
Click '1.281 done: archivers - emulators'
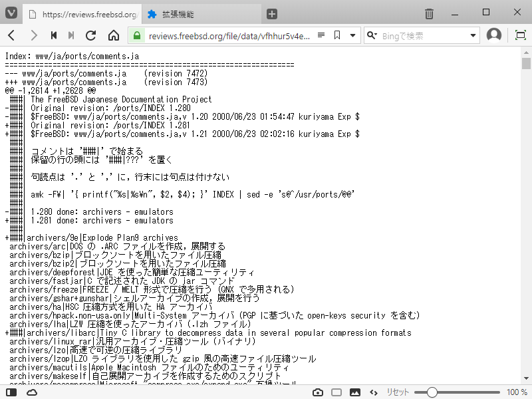coord(102,221)
